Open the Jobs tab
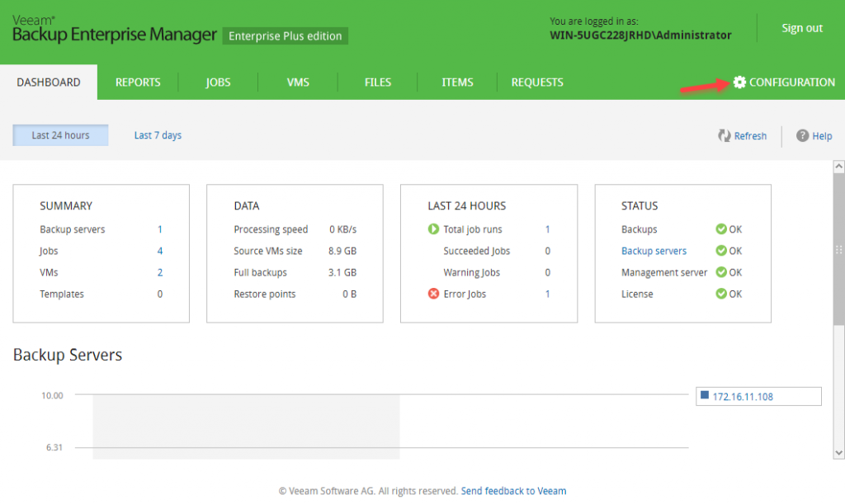This screenshot has width=845, height=504. coord(218,82)
